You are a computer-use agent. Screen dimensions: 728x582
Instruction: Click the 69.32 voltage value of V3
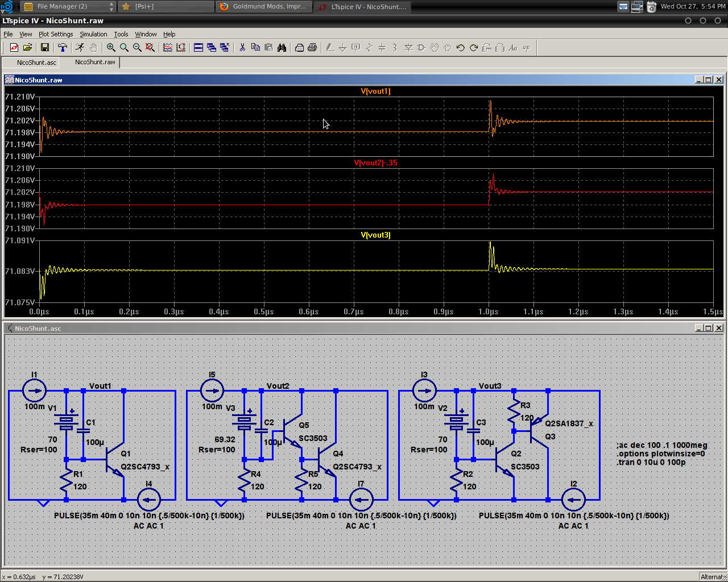click(x=225, y=439)
